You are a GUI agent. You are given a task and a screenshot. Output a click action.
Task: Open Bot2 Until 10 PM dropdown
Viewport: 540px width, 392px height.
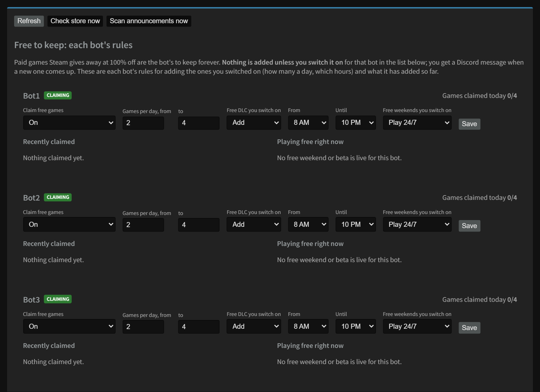point(356,224)
